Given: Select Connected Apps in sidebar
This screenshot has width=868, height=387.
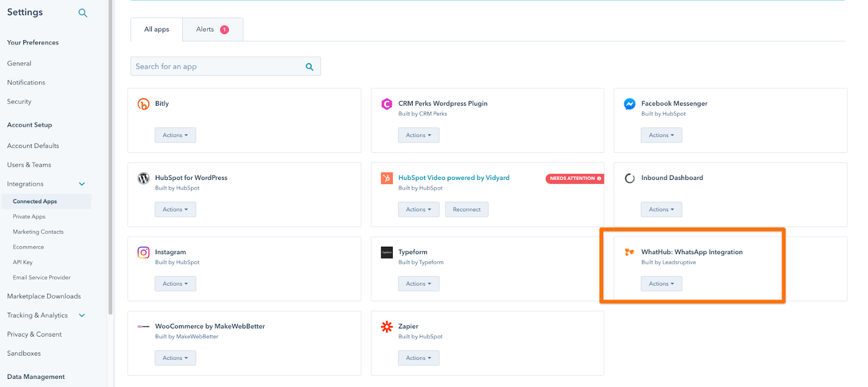Looking at the screenshot, I should 46,201.
